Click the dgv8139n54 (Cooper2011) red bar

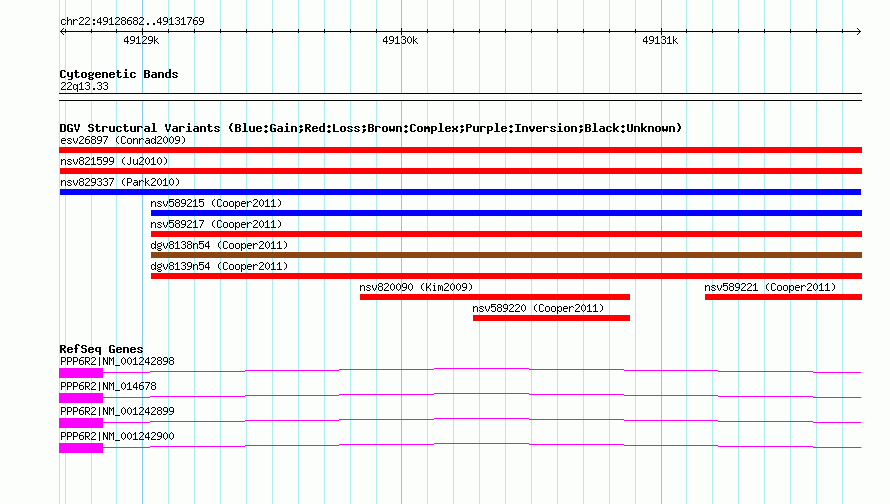[506, 276]
